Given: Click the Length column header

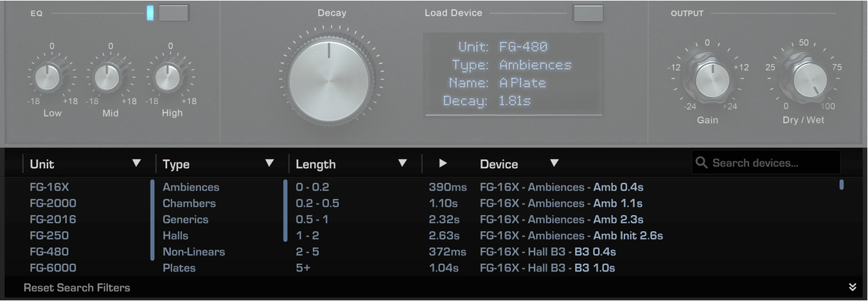Looking at the screenshot, I should point(315,164).
